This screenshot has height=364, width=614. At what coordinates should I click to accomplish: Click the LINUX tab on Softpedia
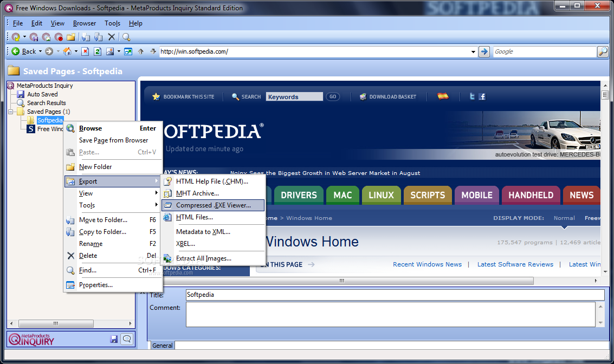click(381, 195)
